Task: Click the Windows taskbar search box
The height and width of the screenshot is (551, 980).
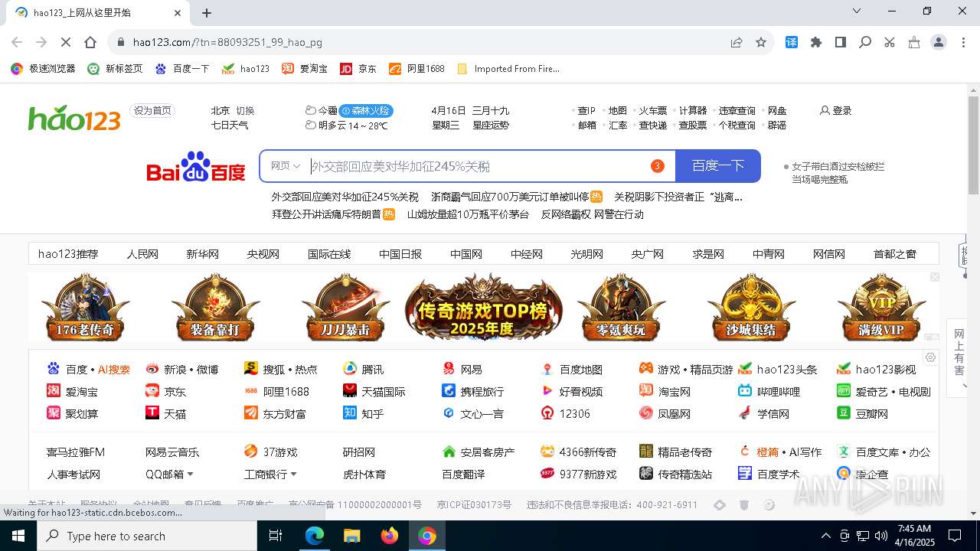Action: point(147,536)
